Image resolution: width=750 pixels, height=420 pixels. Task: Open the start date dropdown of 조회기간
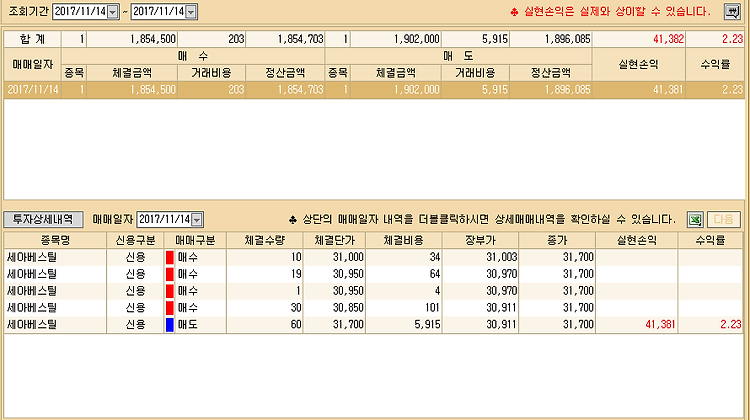112,11
